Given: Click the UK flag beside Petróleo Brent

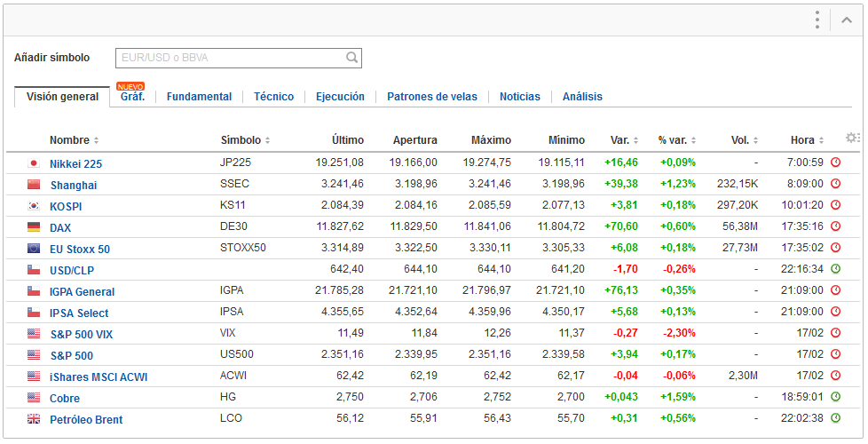Looking at the screenshot, I should click(x=34, y=418).
